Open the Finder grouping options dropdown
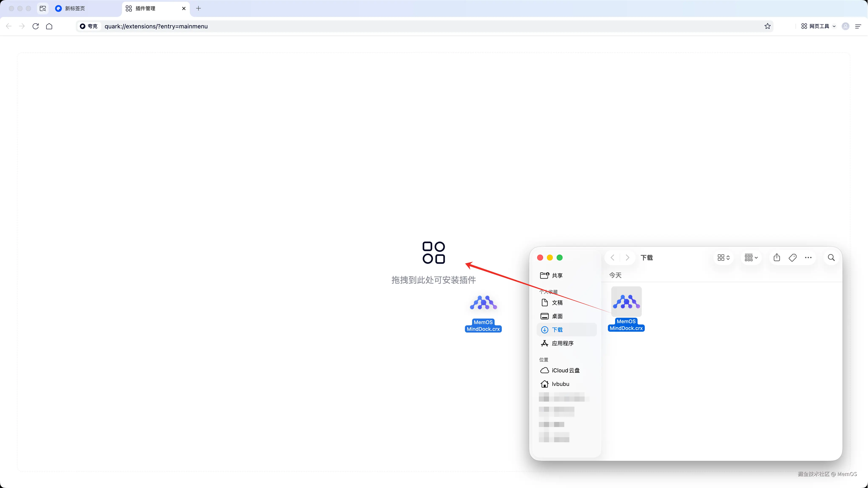Screen dimensions: 868x488 [751, 258]
